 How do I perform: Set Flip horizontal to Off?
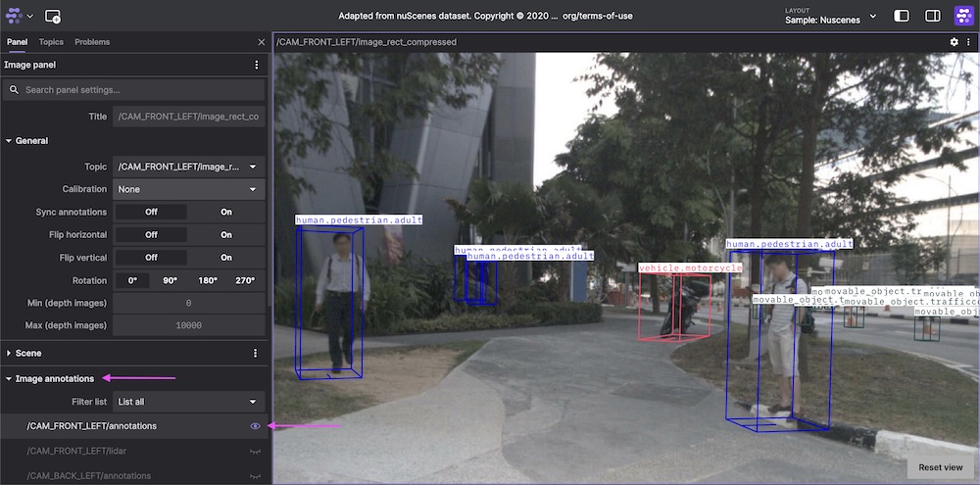[151, 235]
